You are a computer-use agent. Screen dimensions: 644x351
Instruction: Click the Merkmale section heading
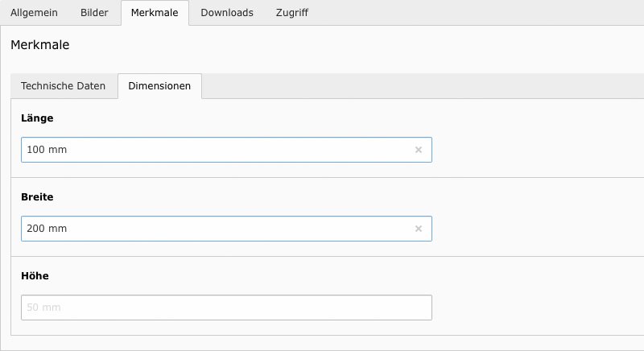pos(39,45)
